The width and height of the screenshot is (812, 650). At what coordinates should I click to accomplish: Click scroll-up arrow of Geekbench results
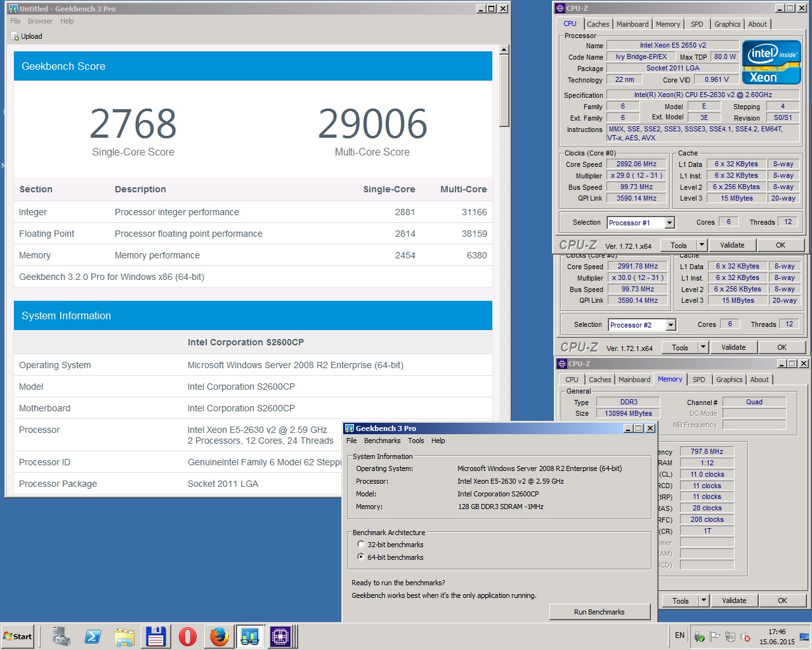504,50
